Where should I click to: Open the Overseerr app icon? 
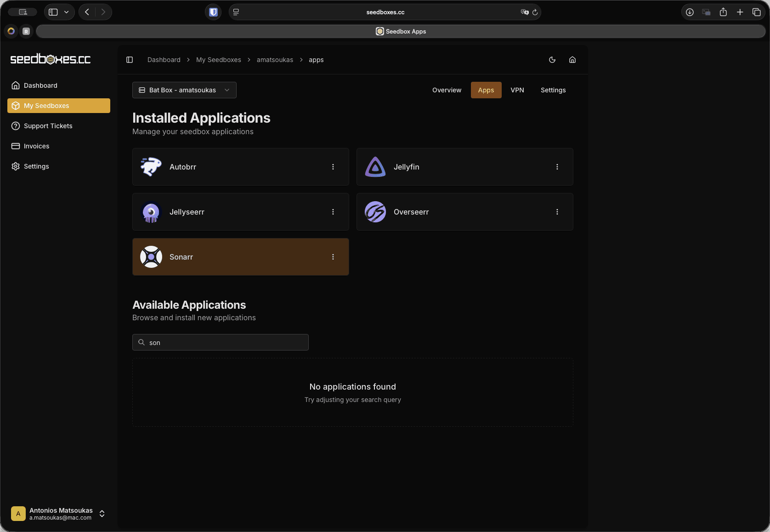pyautogui.click(x=375, y=212)
